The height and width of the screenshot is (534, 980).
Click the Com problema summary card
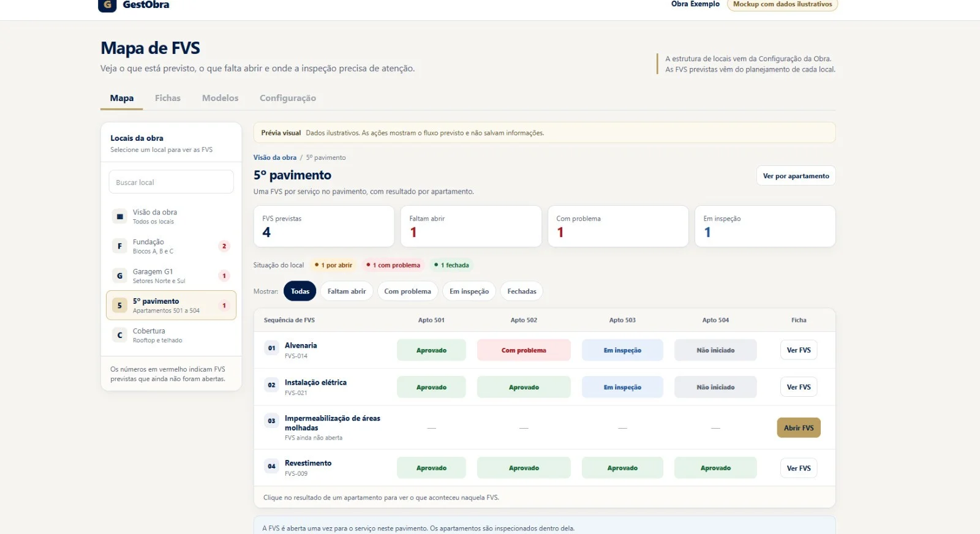[x=618, y=227]
